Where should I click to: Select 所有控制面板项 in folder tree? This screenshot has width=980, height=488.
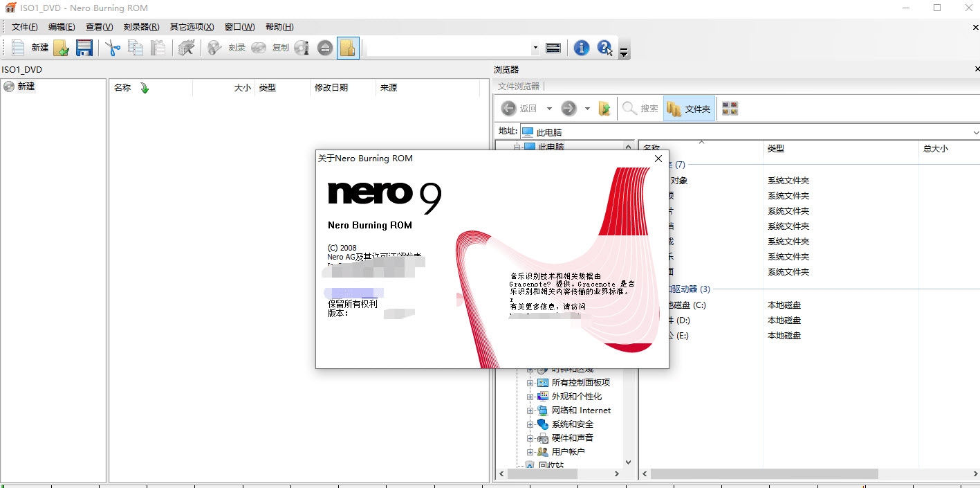(581, 383)
